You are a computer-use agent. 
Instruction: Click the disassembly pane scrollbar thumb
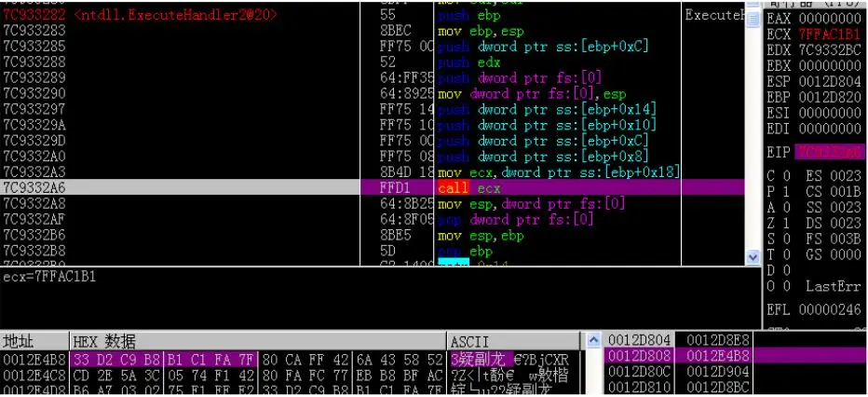(753, 20)
